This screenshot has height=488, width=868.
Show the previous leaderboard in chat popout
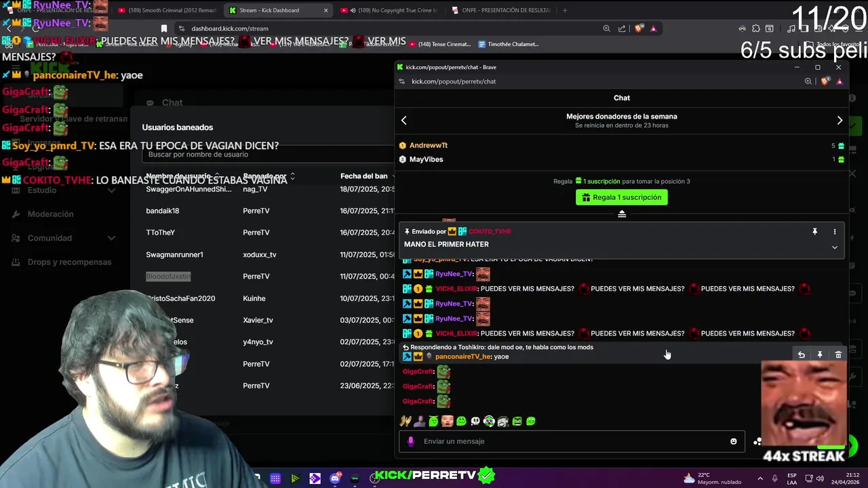click(404, 121)
